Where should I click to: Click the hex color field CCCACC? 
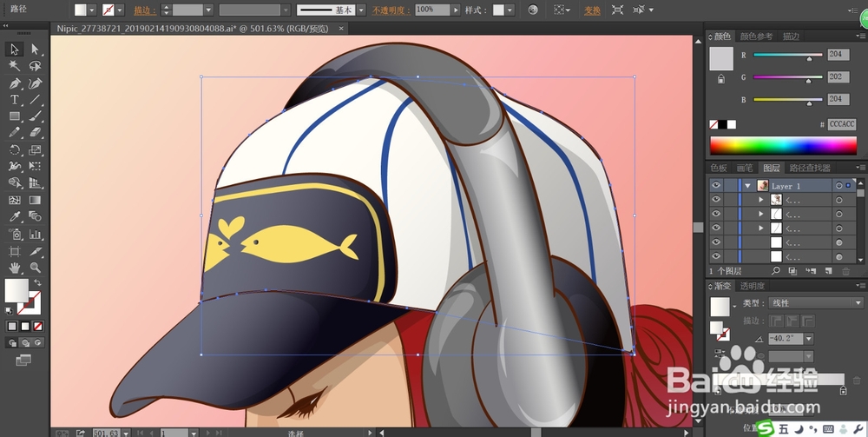point(842,124)
